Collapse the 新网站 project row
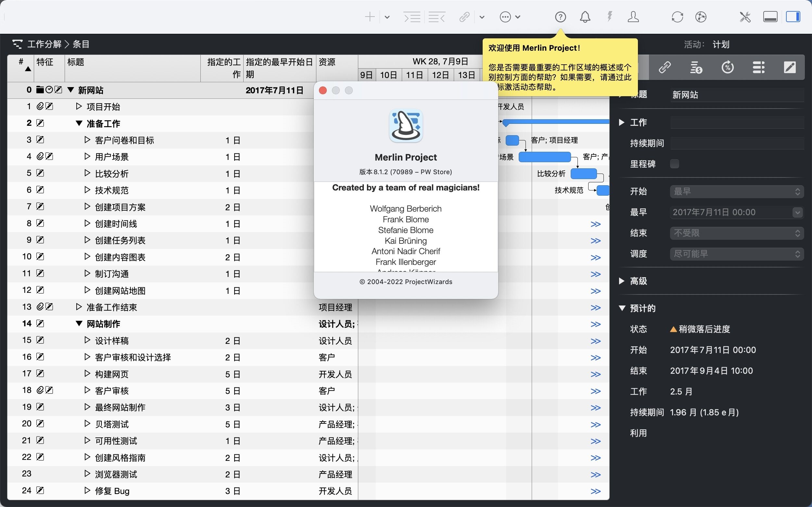Image resolution: width=812 pixels, height=507 pixels. 70,90
